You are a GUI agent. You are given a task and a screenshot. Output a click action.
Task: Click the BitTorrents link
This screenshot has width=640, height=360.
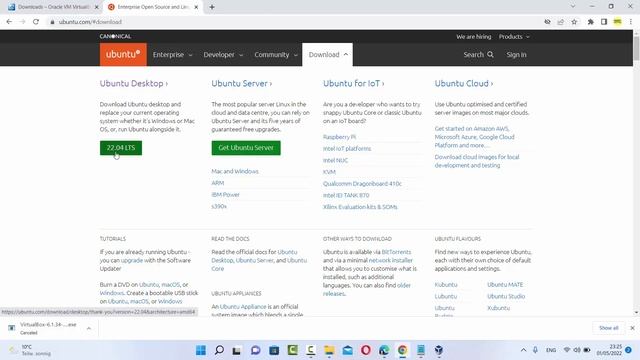pyautogui.click(x=396, y=252)
